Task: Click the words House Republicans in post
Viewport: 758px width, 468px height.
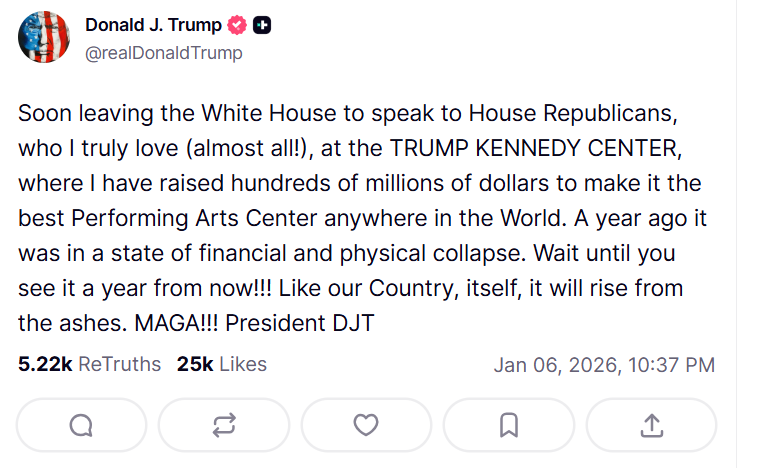Action: (x=573, y=114)
